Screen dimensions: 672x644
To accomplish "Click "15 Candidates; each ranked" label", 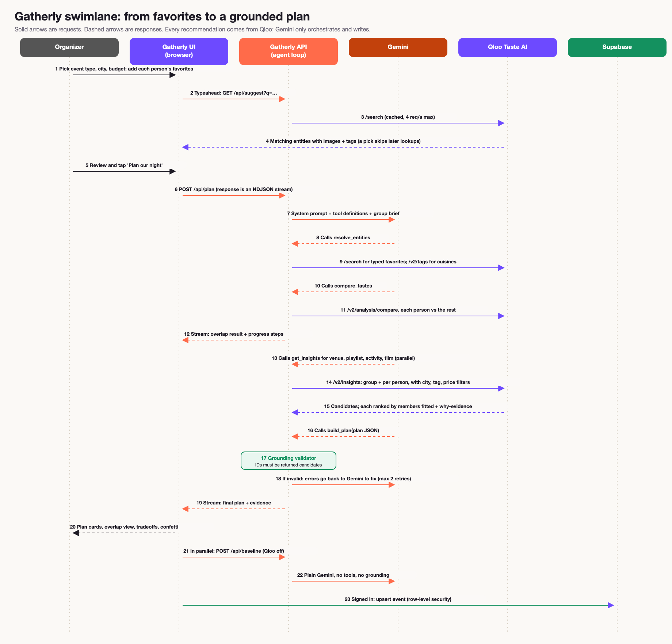I will (398, 407).
